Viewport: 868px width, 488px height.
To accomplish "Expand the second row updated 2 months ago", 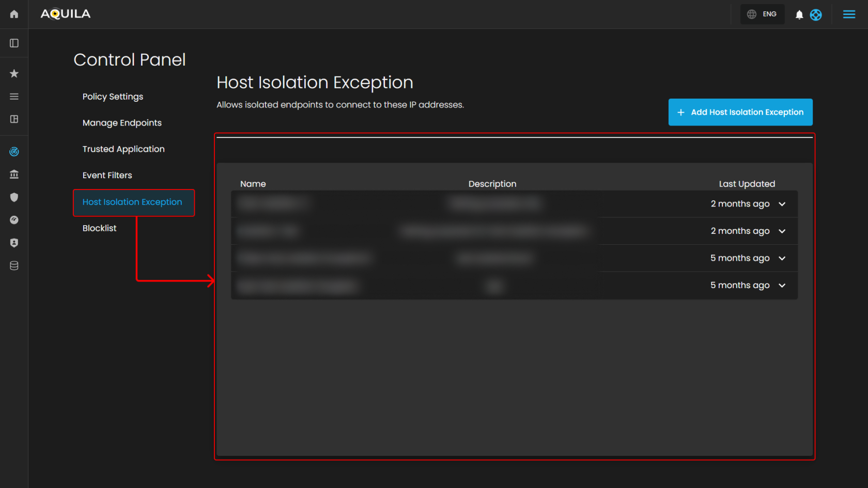I will pyautogui.click(x=782, y=231).
